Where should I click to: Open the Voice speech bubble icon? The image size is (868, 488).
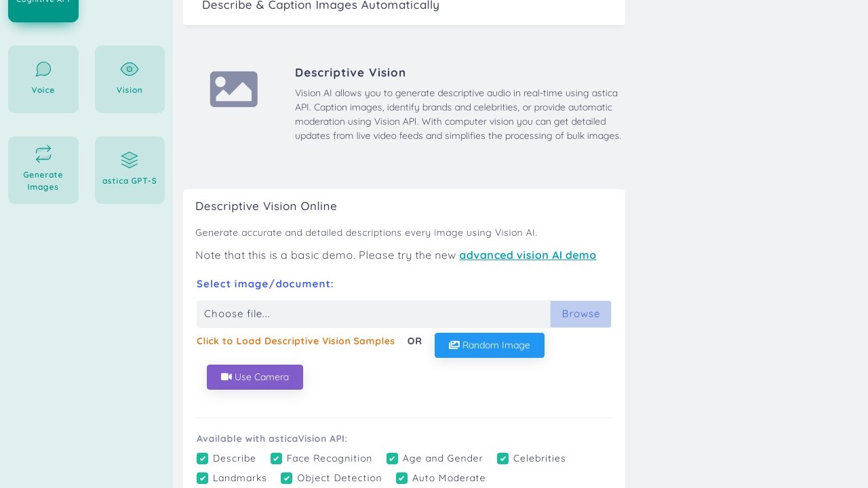[x=43, y=69]
